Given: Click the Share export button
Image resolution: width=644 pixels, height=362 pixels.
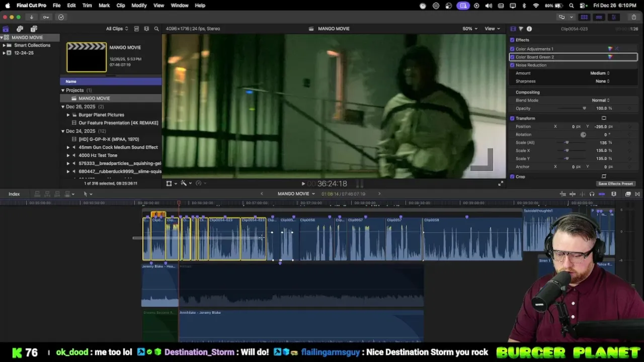Looking at the screenshot, I should tap(633, 17).
